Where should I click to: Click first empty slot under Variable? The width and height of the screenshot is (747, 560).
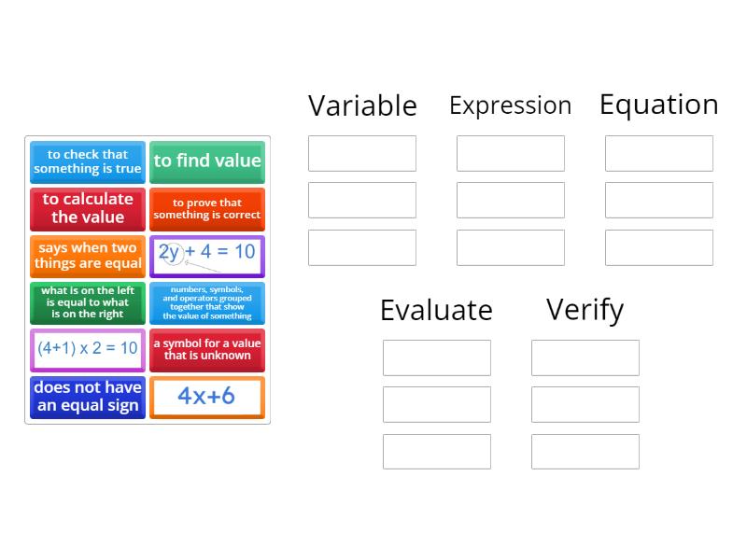pos(362,153)
